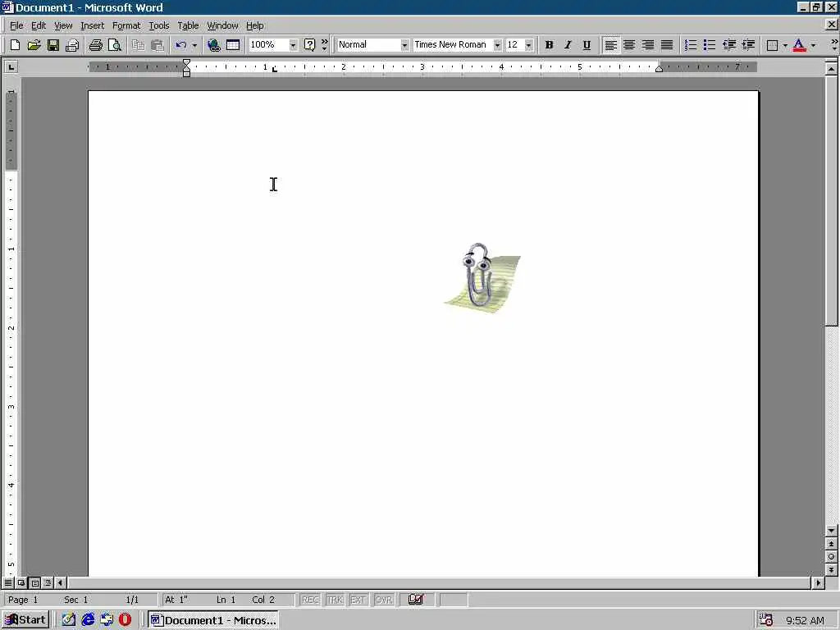840x630 pixels.
Task: Create a new blank document
Action: 15,45
